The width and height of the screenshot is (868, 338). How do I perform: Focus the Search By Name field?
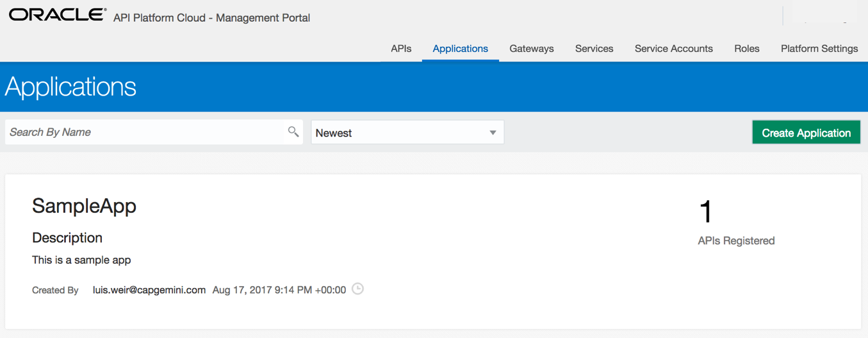[145, 132]
